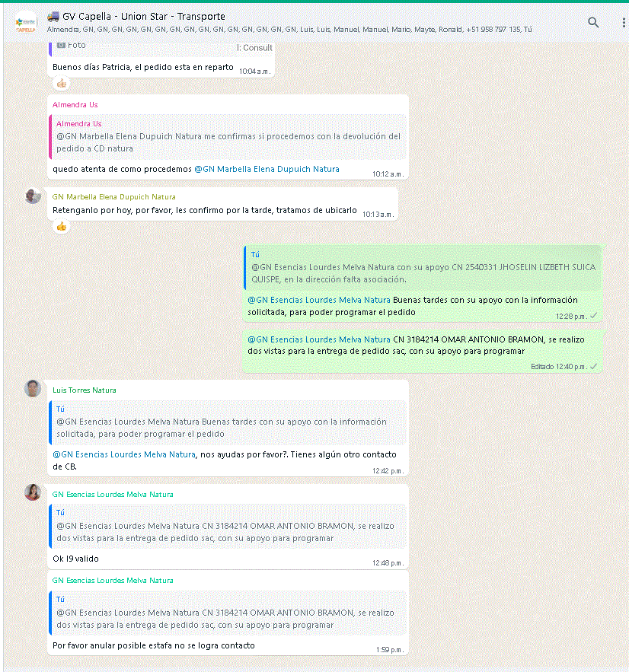
Task: Click @GN Esencias mention in Luis Torres message
Action: click(x=124, y=454)
